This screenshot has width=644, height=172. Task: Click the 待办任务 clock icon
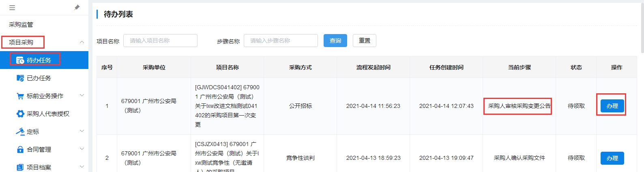tap(20, 60)
